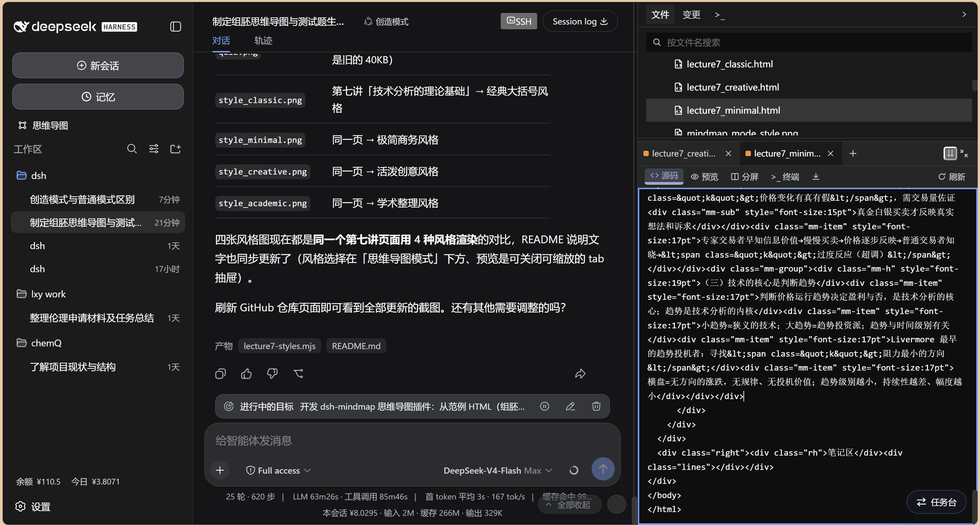Close the lecture7_minimal editor tab
This screenshot has width=980, height=525.
(x=831, y=153)
